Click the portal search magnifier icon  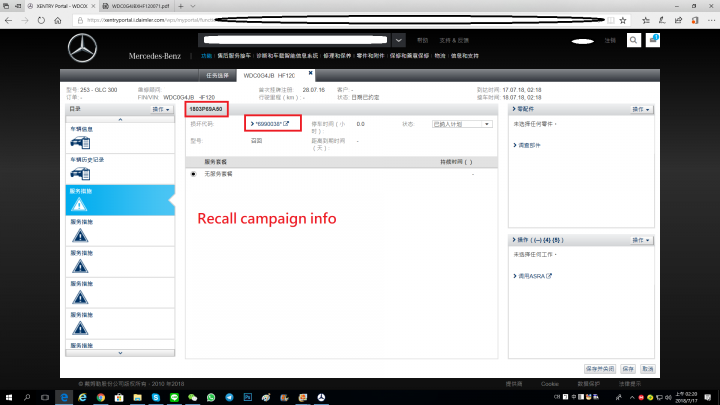tap(634, 40)
